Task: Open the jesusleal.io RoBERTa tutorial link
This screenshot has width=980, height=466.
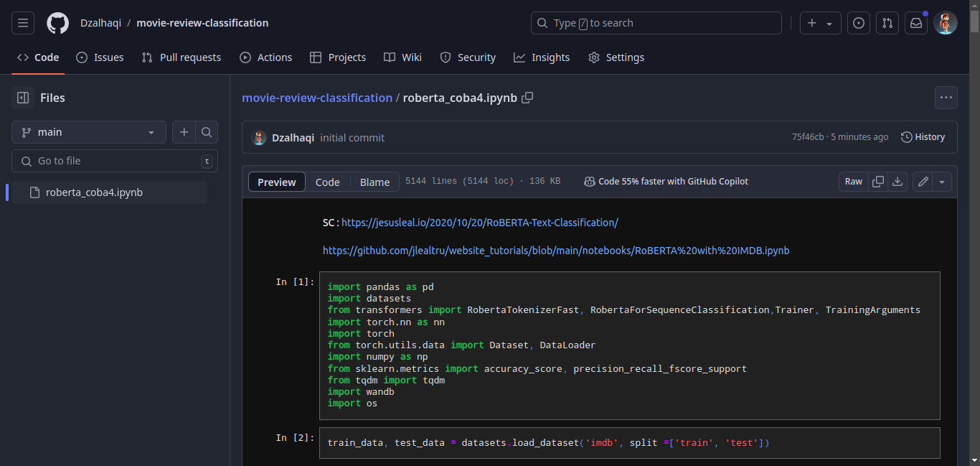Action: pyautogui.click(x=479, y=222)
